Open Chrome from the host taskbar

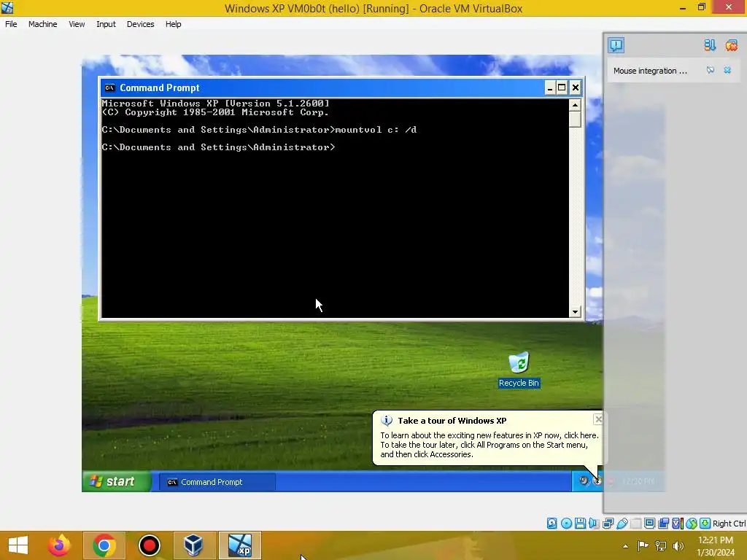click(x=104, y=545)
